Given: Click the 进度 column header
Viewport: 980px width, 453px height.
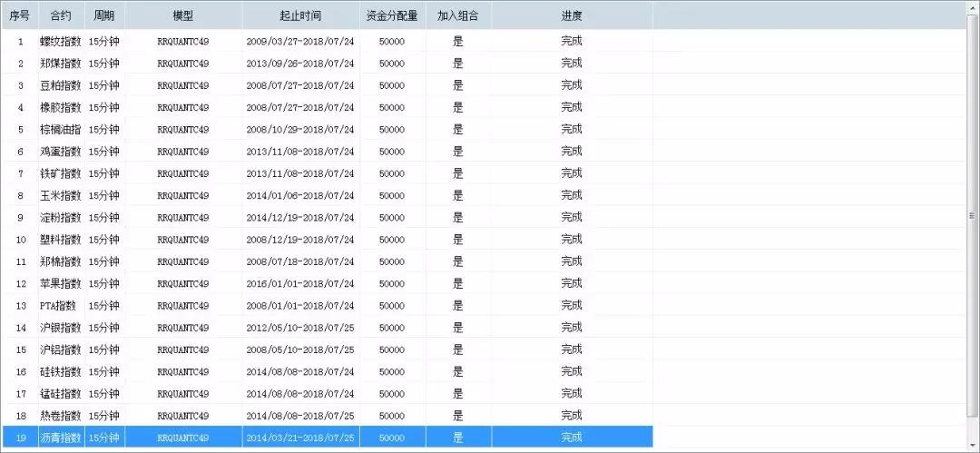Looking at the screenshot, I should [572, 15].
